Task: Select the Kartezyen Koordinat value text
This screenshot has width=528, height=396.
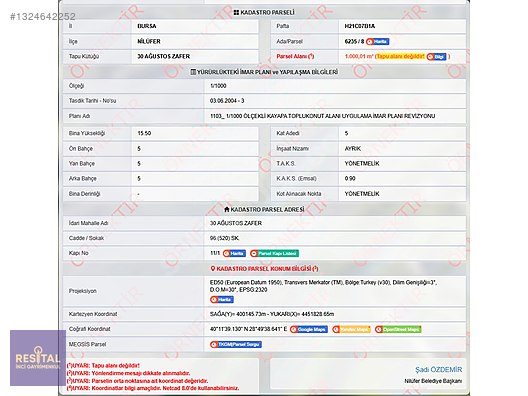Action: tap(272, 314)
